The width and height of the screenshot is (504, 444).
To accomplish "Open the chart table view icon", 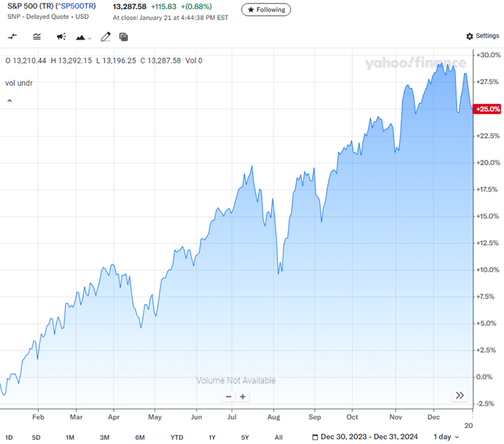I will [x=124, y=37].
